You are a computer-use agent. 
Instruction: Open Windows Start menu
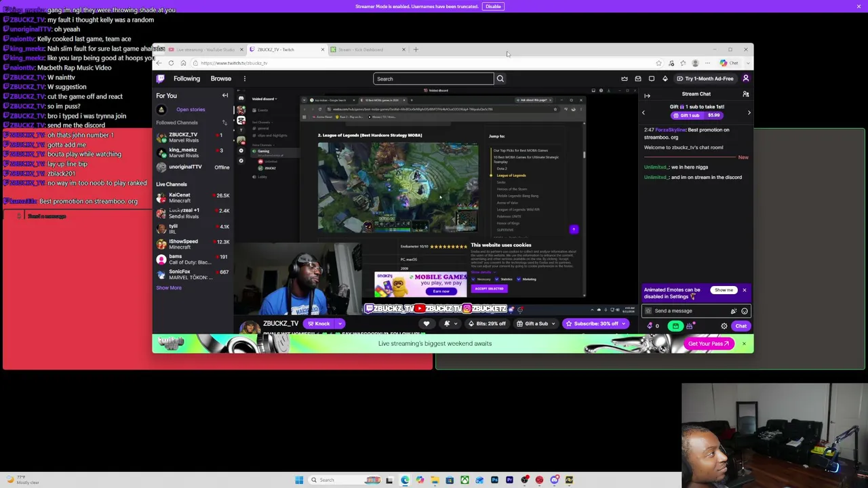pyautogui.click(x=299, y=480)
